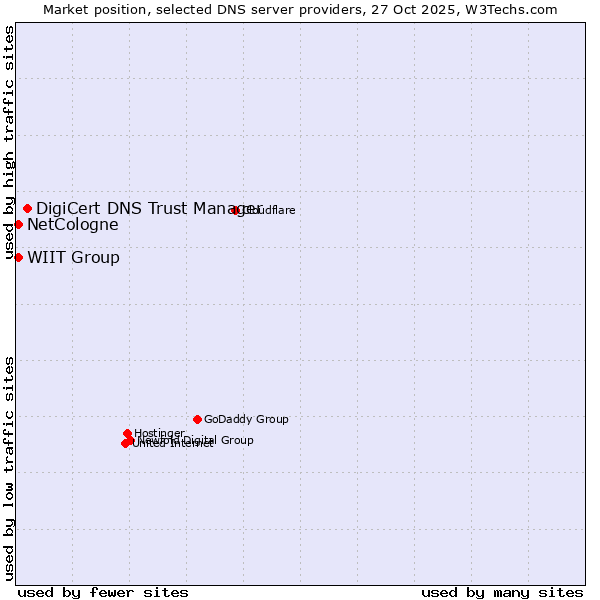
Task: Click the Hostinger label text
Action: (160, 433)
